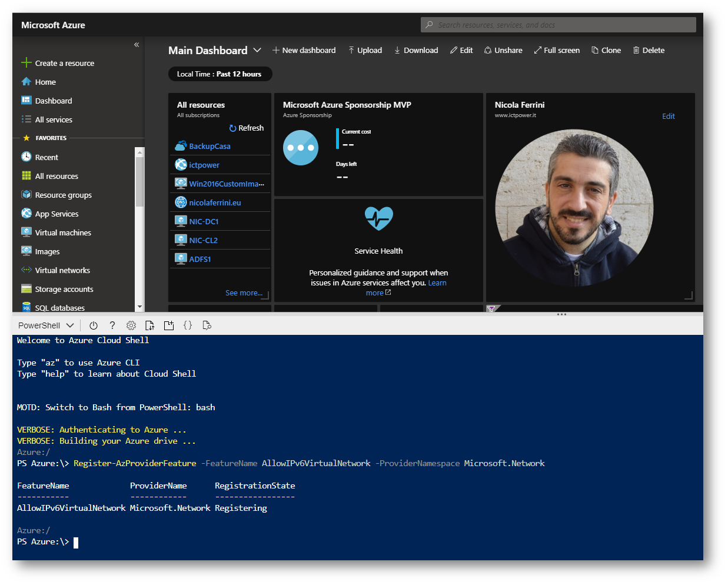Viewport: 728px width, 585px height.
Task: Click Refresh in All resources tile
Action: 246,128
